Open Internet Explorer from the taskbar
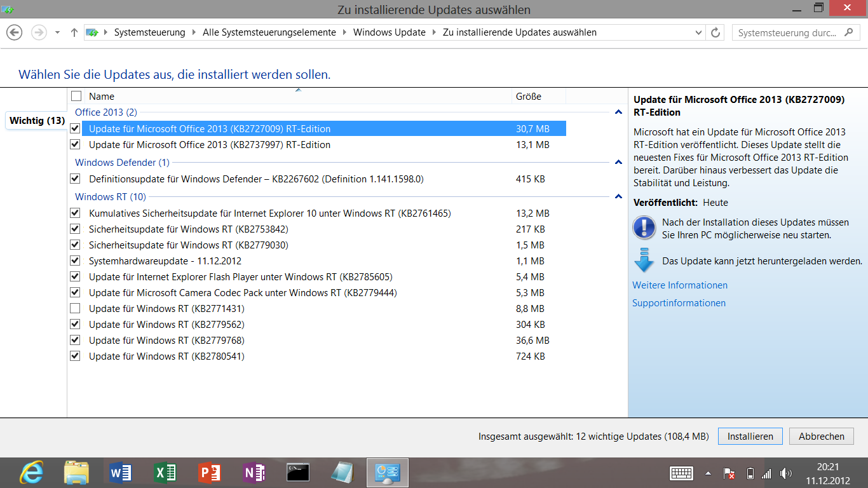This screenshot has width=868, height=488. point(32,473)
